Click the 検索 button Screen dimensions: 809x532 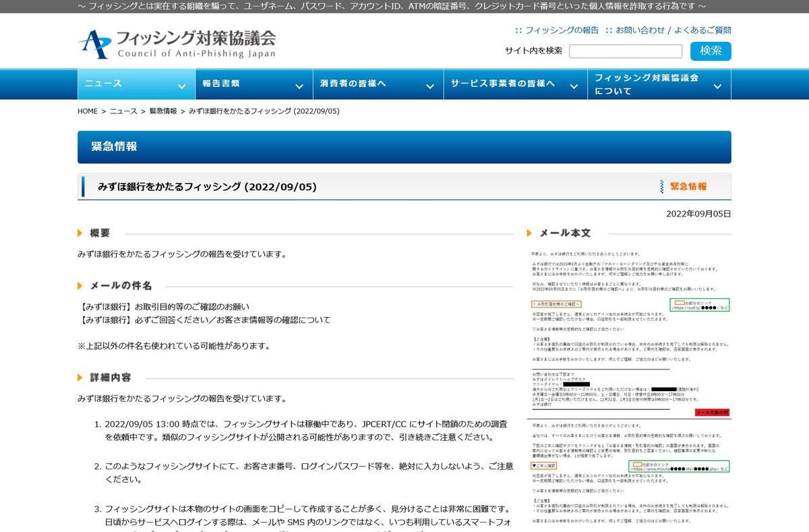(711, 51)
